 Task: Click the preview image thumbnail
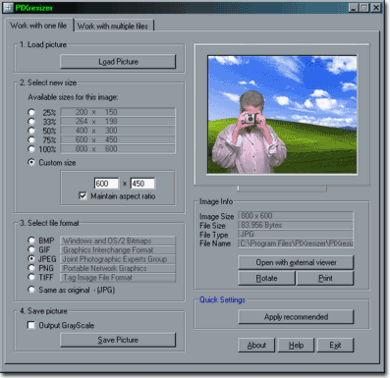(282, 114)
